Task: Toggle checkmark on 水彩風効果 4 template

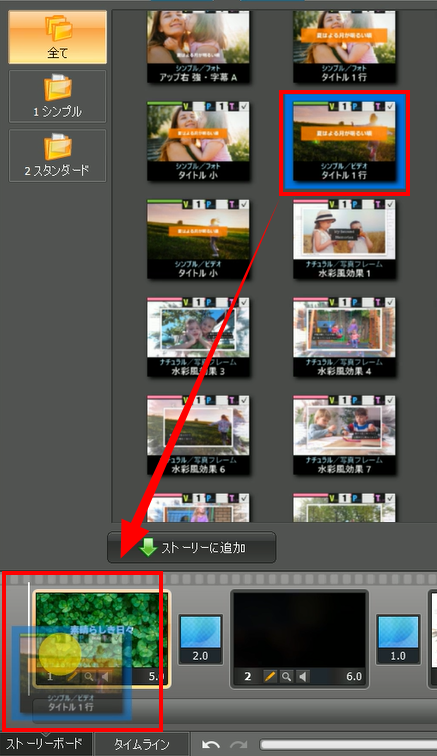Action: (x=390, y=302)
